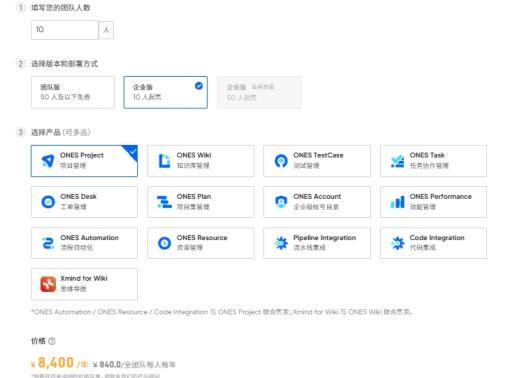Select the Pipeline Integration product card
Screen dimensions: 508x378
click(317, 243)
